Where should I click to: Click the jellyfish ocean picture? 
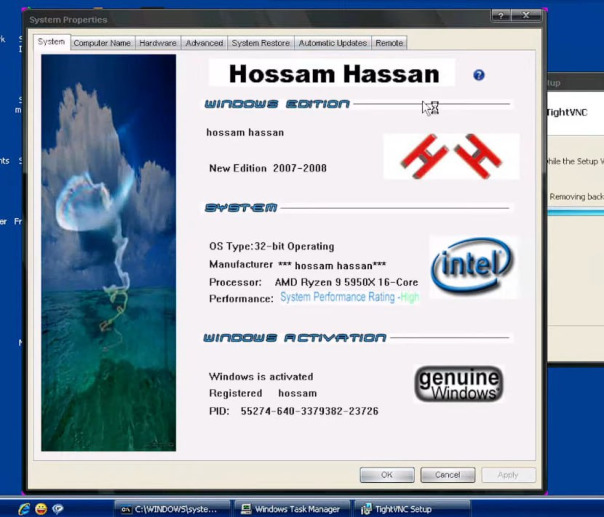coord(109,253)
